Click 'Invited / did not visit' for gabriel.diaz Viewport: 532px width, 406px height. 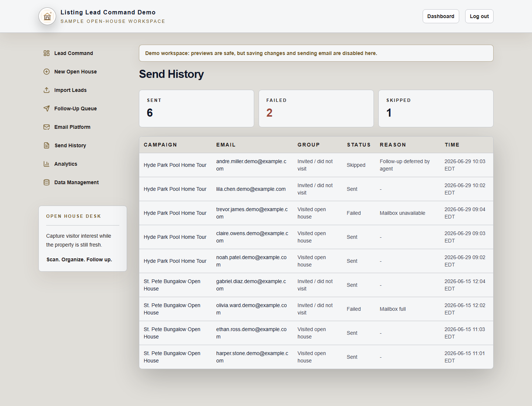pyautogui.click(x=315, y=285)
